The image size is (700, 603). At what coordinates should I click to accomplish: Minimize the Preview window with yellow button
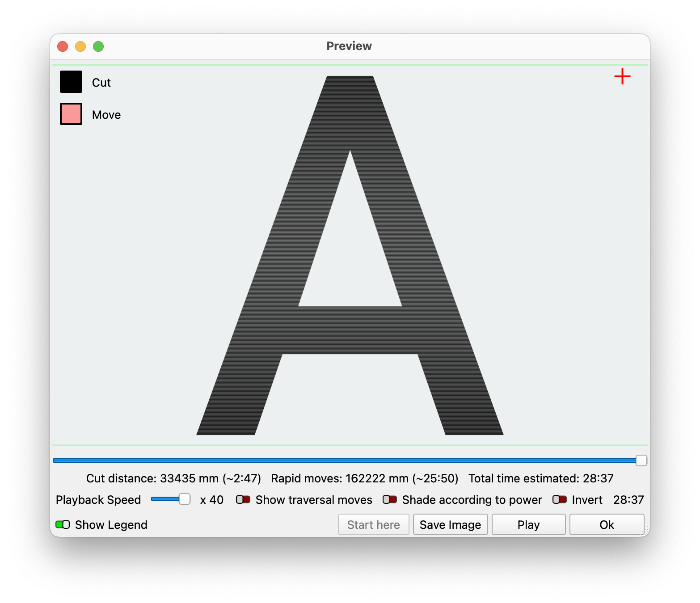click(80, 46)
